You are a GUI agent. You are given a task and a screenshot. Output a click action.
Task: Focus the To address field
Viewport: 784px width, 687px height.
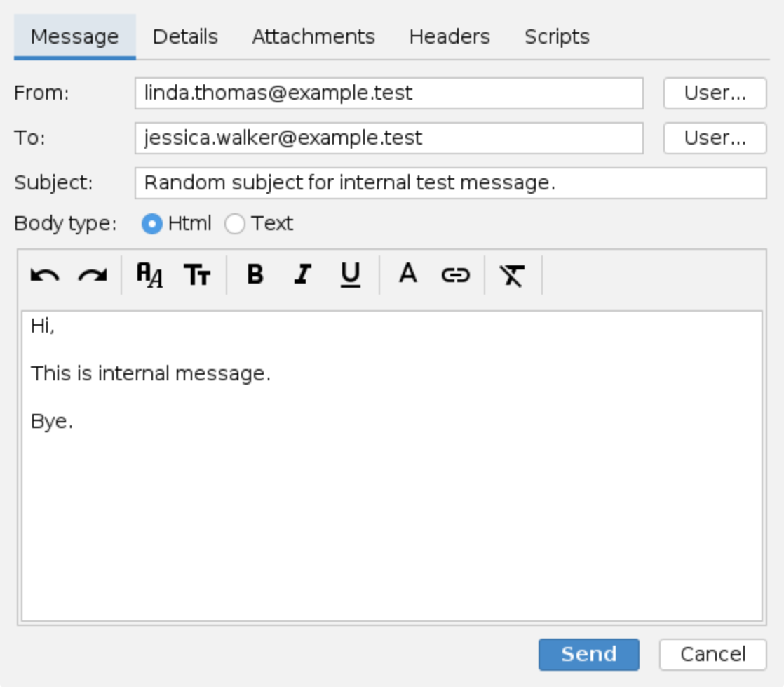click(389, 138)
